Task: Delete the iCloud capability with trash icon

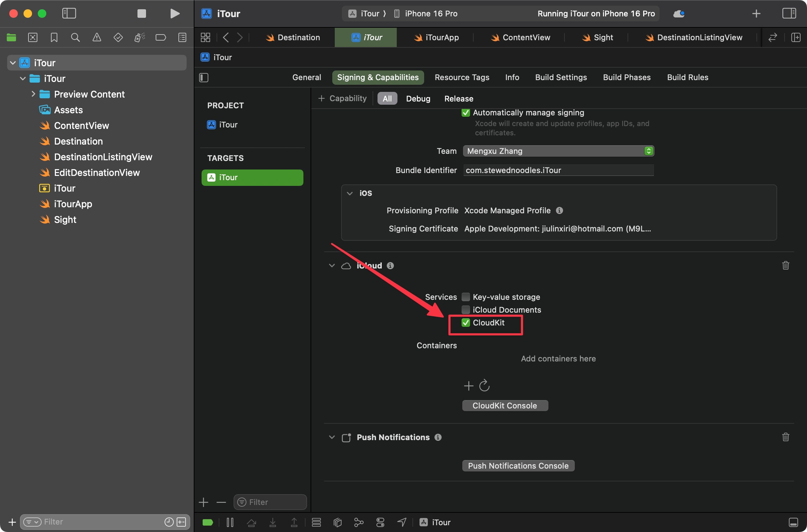Action: [785, 265]
